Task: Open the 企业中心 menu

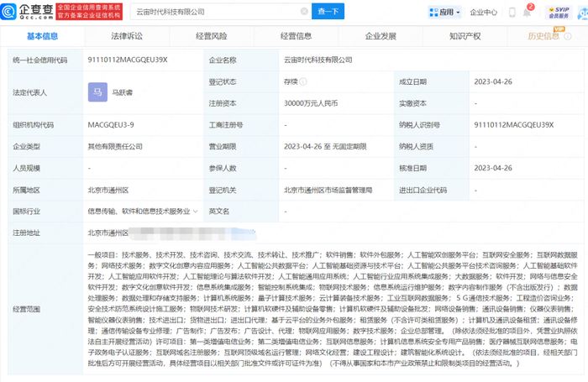Action: tap(483, 13)
